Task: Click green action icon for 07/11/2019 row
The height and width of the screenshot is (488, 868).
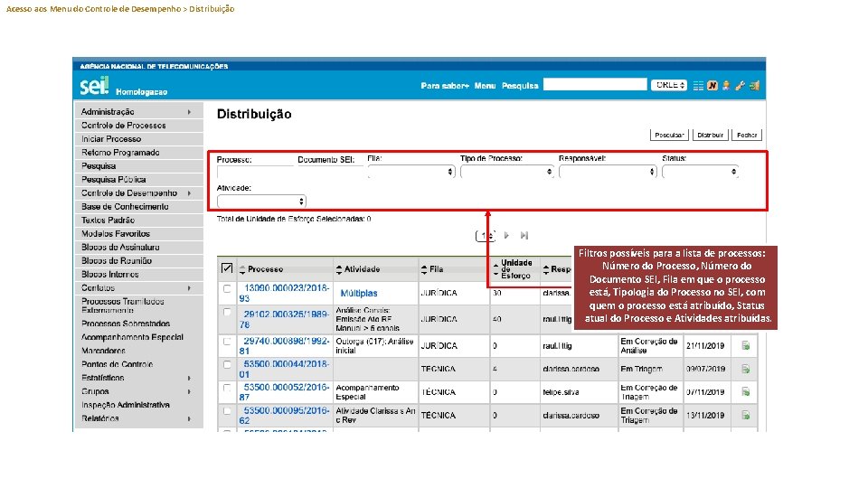Action: [746, 391]
